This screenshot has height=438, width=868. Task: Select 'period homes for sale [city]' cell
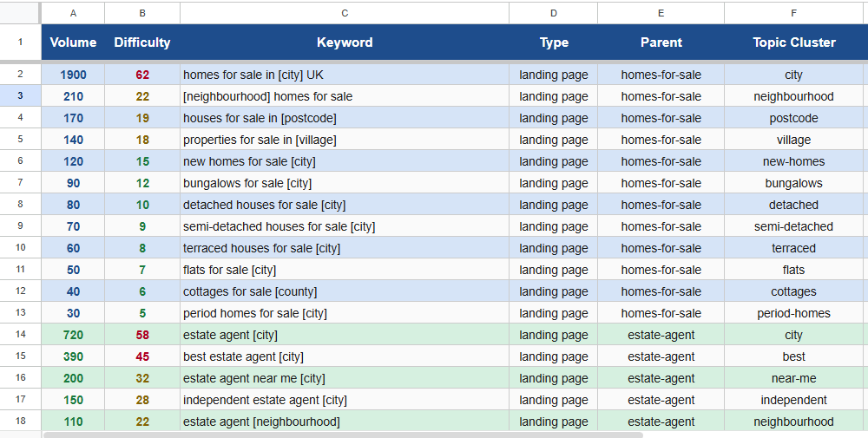(x=345, y=313)
